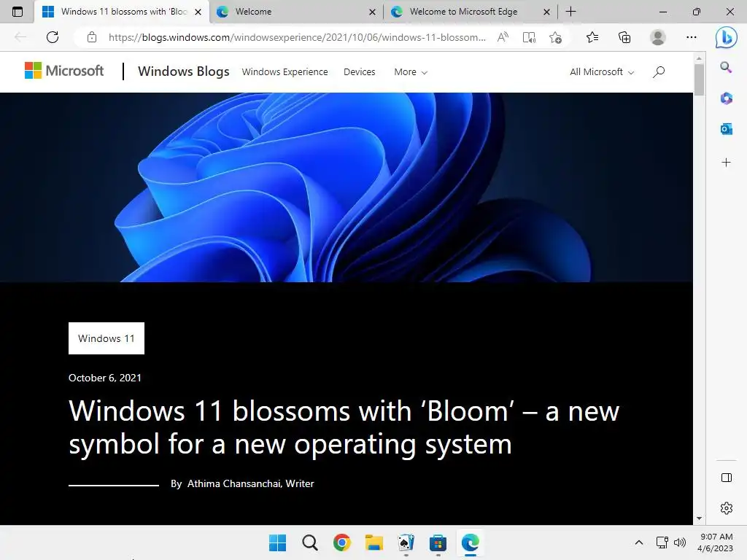Open the Favorites list

(x=592, y=37)
